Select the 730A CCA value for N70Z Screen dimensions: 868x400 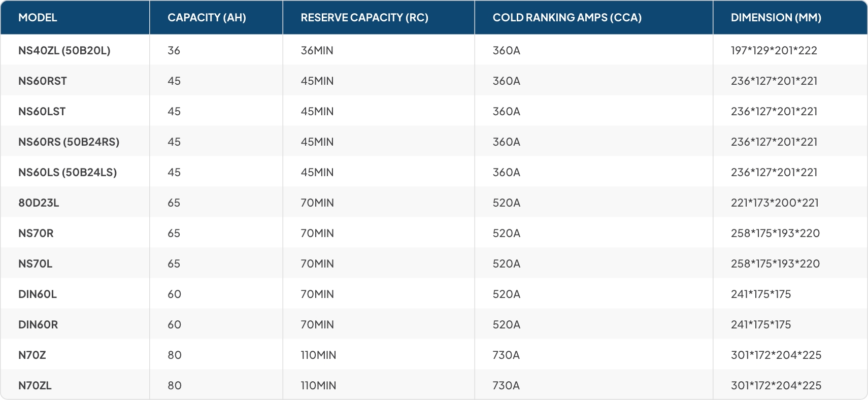[506, 355]
